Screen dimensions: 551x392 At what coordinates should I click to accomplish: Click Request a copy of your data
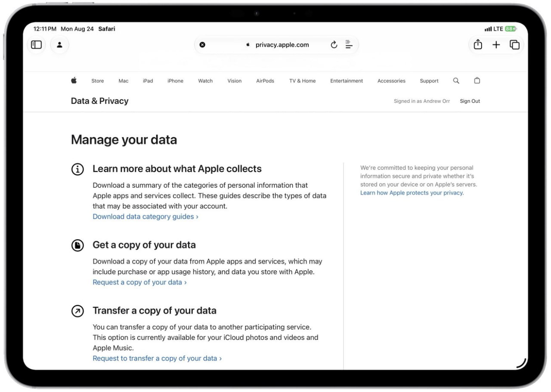click(x=139, y=282)
